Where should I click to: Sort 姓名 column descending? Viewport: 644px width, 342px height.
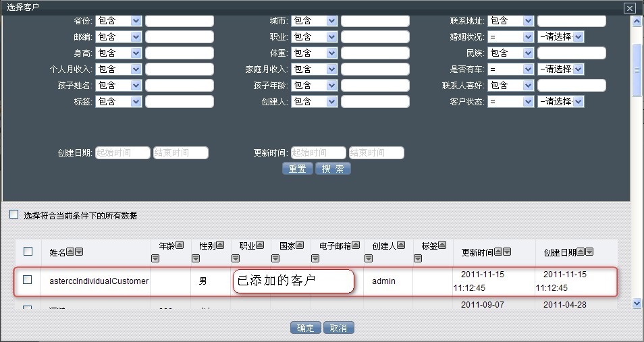79,252
